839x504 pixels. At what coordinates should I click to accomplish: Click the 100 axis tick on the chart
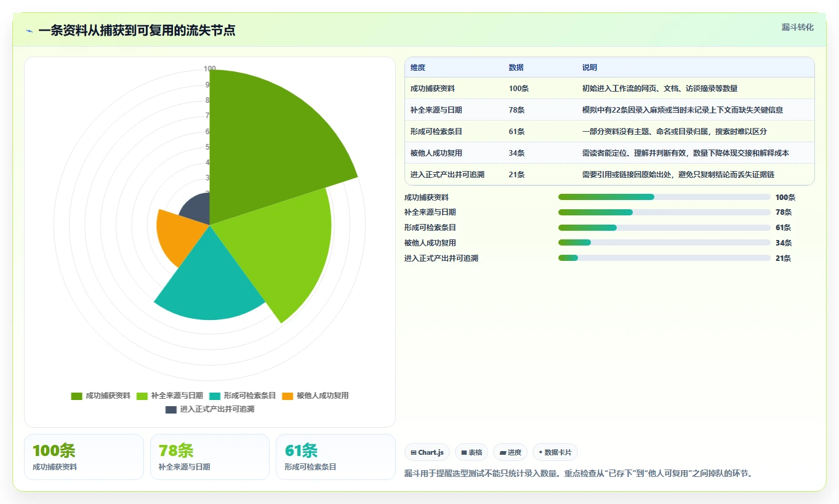pos(210,69)
